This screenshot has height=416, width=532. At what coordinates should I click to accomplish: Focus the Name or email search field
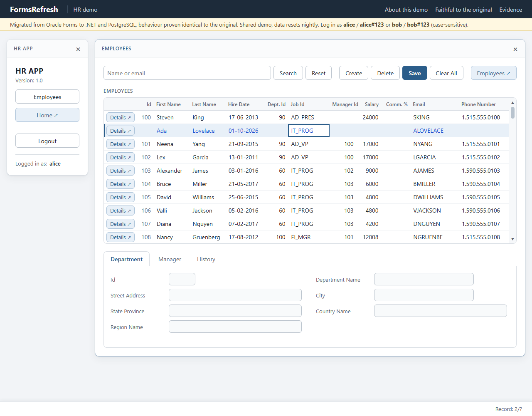(x=187, y=73)
